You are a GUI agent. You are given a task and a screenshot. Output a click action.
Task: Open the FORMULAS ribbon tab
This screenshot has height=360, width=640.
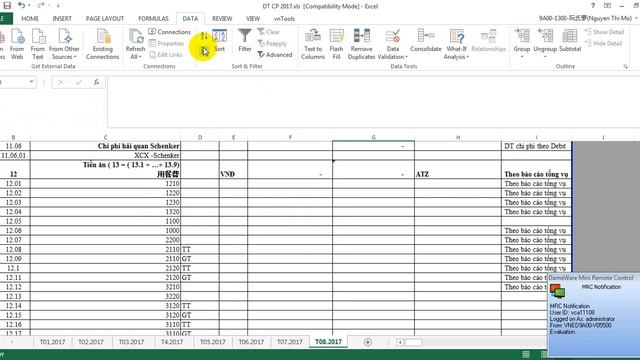(153, 19)
